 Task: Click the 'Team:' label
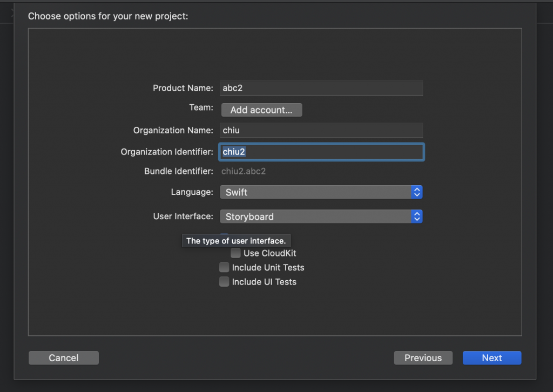click(x=201, y=107)
